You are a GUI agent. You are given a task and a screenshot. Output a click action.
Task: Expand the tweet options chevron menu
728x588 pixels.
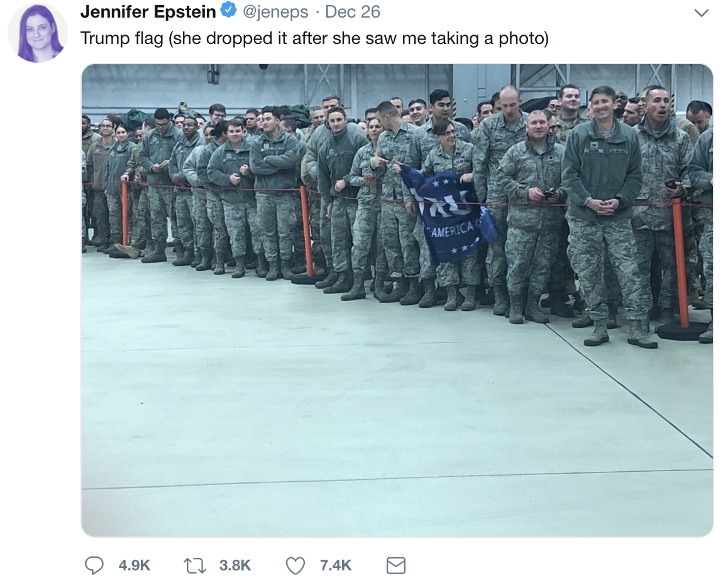[x=702, y=13]
